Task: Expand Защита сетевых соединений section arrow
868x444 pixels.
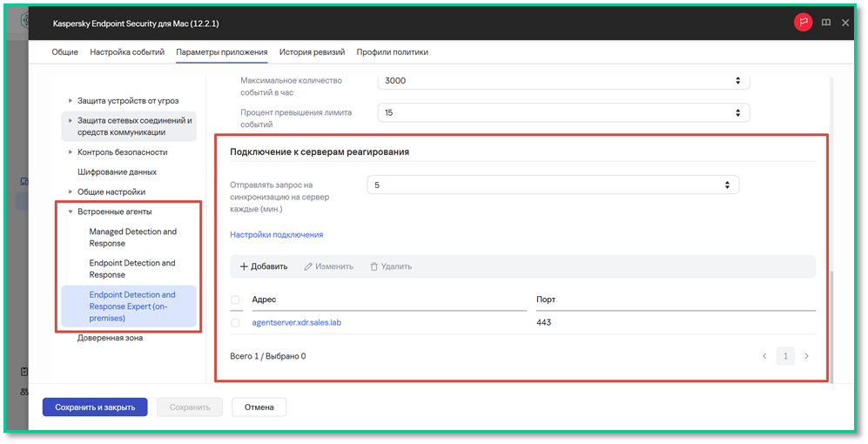Action: click(71, 120)
